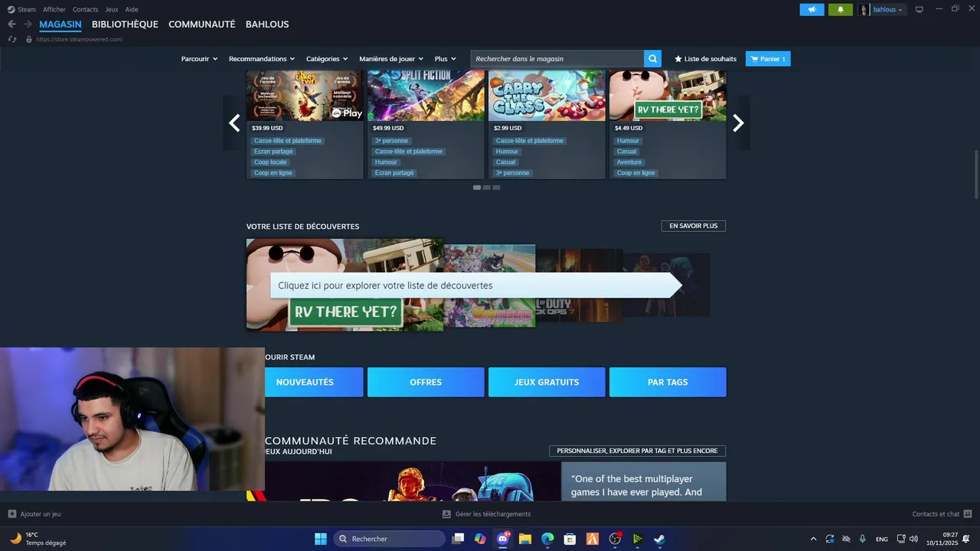Switch to Big Picture mode via monitor icon
This screenshot has width=980, height=551.
(920, 10)
